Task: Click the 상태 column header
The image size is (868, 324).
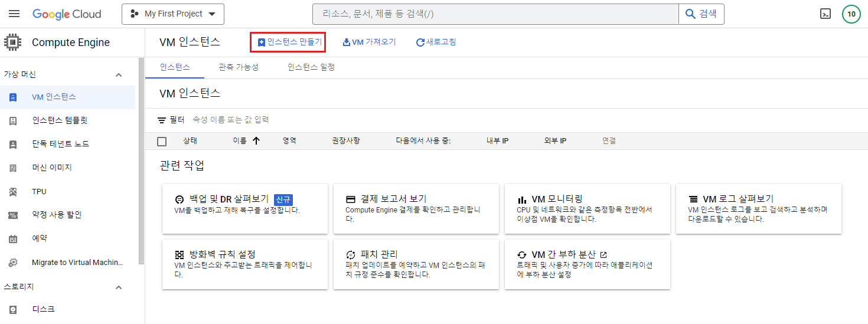Action: tap(190, 141)
